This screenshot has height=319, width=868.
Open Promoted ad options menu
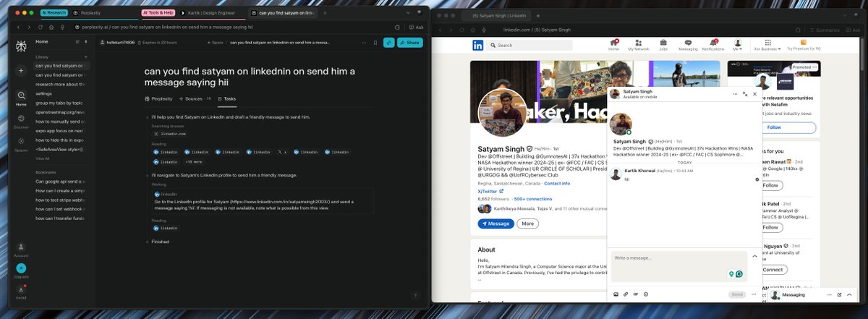point(814,67)
